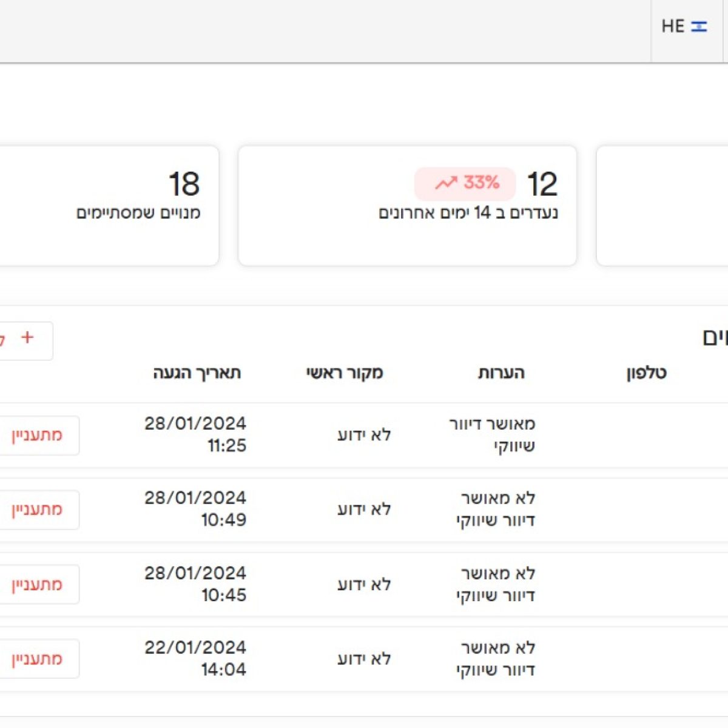Click the 'מקור ראשי' column header
The height and width of the screenshot is (728, 728).
coord(343,372)
